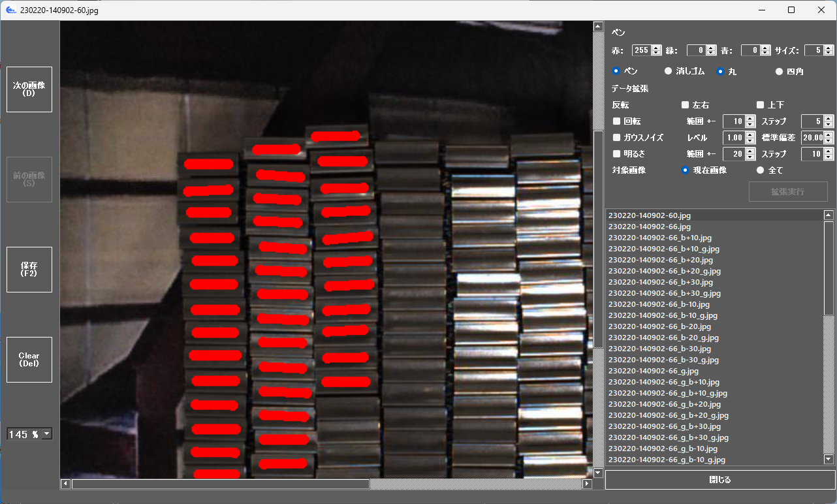Select file 230220-140902-66_b-20_g.jpg
This screenshot has height=504, width=837.
pyautogui.click(x=715, y=338)
